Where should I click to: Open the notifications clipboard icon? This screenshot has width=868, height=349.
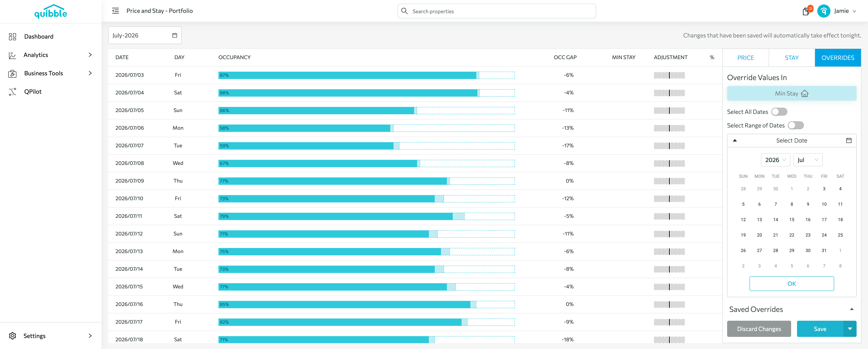pyautogui.click(x=806, y=11)
